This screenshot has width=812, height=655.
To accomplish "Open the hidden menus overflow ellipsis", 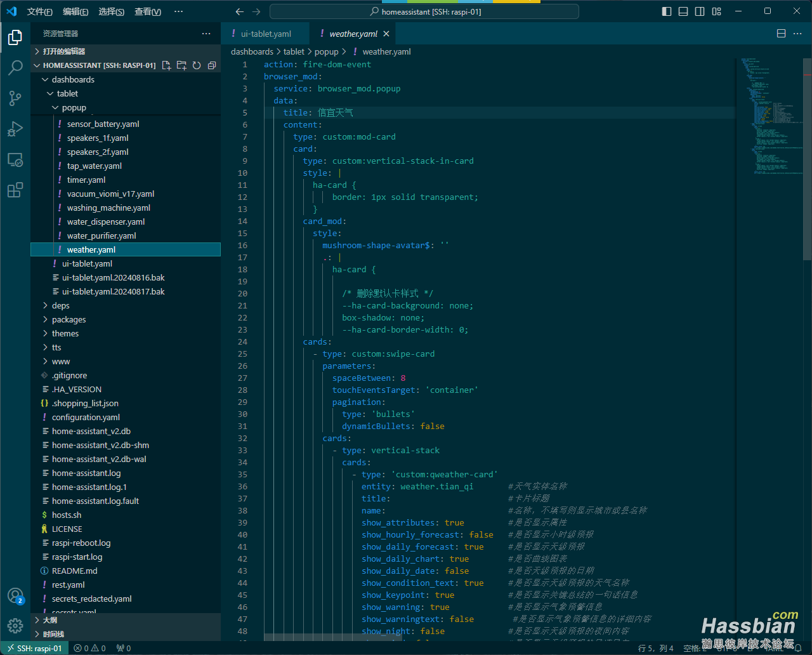I will click(x=178, y=11).
